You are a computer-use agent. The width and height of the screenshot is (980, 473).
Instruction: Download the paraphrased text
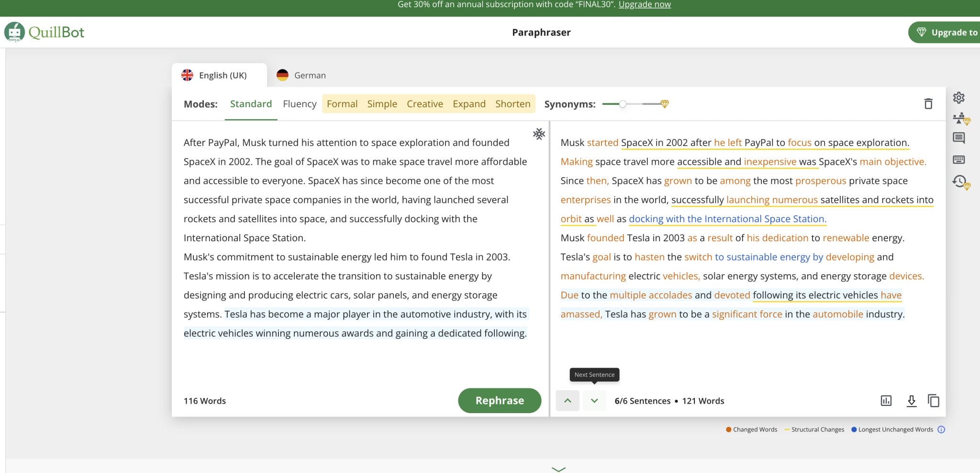911,401
